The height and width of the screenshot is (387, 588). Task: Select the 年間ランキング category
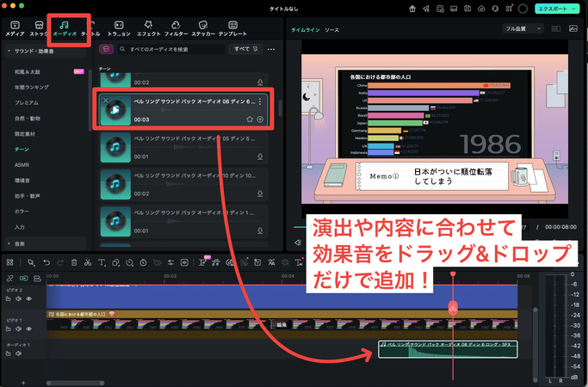32,88
